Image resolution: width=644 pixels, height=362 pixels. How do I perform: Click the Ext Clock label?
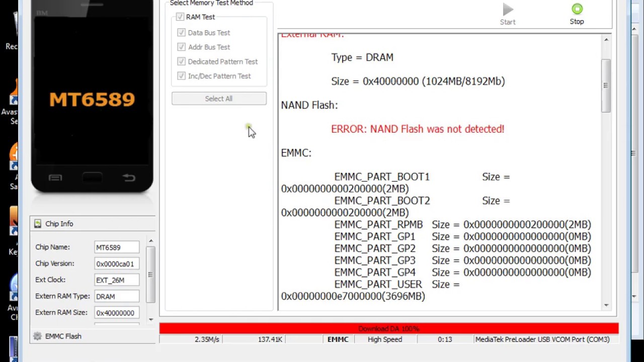[x=50, y=280]
